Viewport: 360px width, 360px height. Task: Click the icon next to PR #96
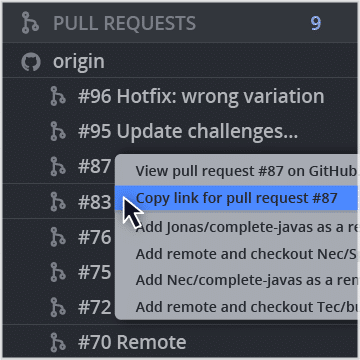[58, 96]
